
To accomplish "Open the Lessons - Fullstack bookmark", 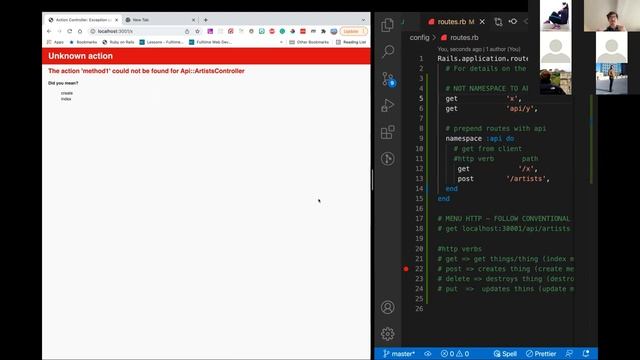I will (161, 42).
